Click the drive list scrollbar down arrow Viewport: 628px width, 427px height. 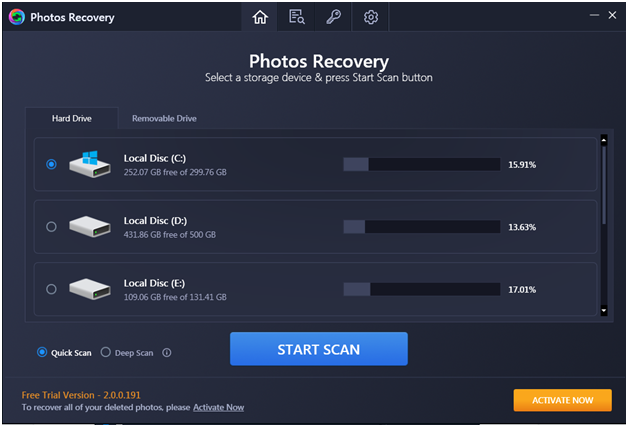click(x=603, y=311)
